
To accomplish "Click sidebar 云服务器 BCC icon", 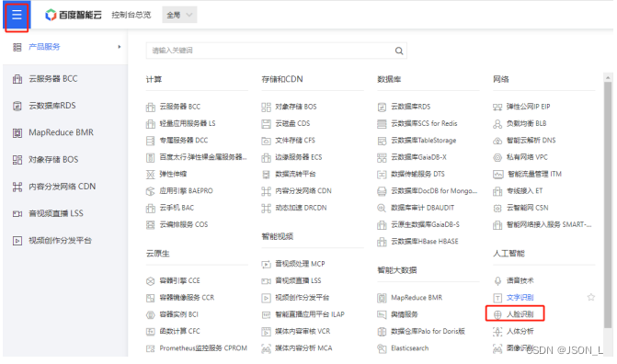I will coord(17,79).
